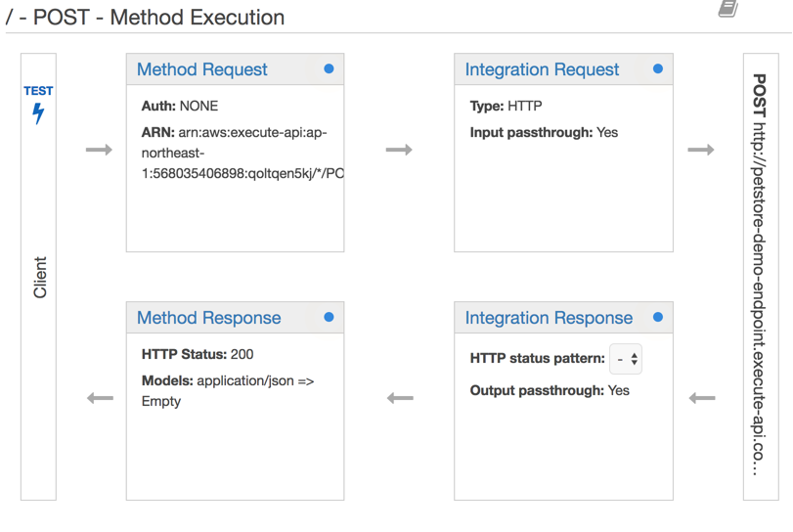This screenshot has height=532, width=793.
Task: Click the arrow from Integration to Method Response
Action: 401,398
